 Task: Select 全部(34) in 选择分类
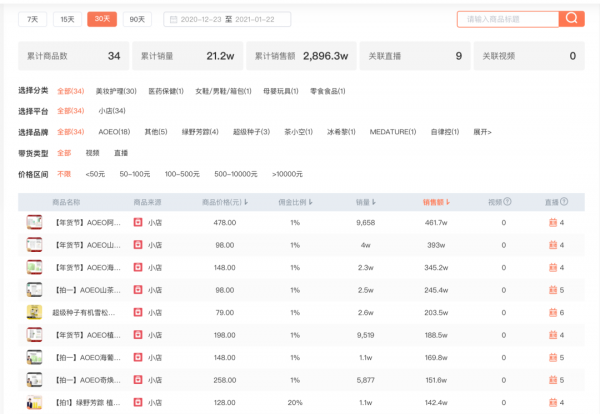(x=70, y=91)
